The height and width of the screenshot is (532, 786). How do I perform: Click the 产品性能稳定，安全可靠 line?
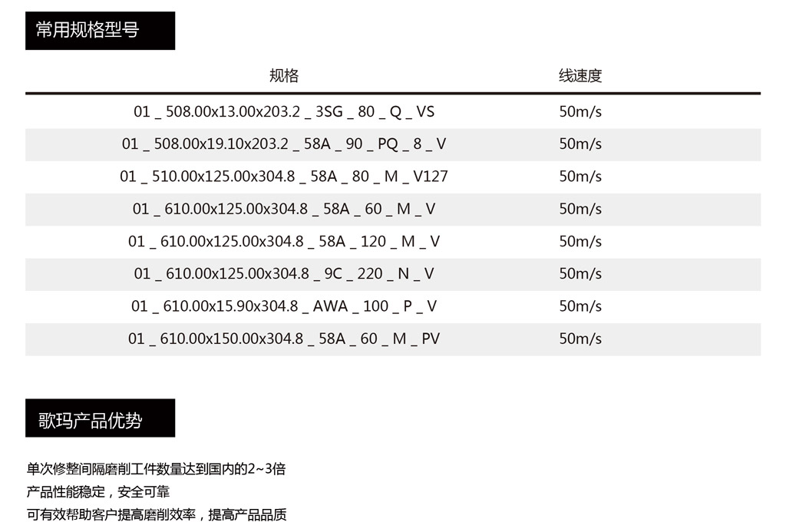[97, 492]
